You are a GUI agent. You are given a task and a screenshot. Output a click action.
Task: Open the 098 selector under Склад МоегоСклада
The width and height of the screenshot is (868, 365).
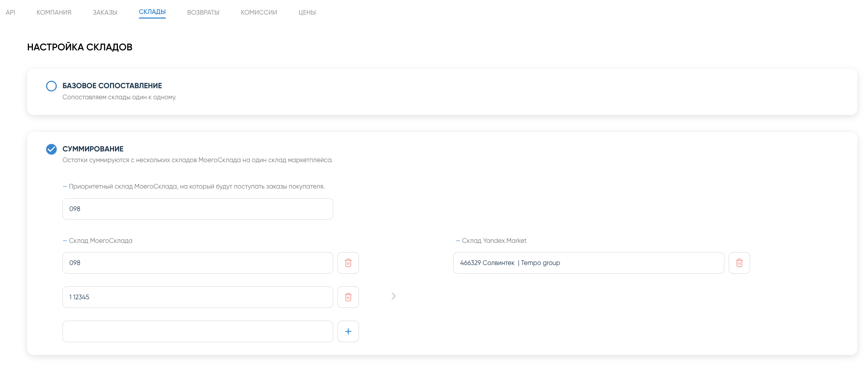tap(198, 263)
